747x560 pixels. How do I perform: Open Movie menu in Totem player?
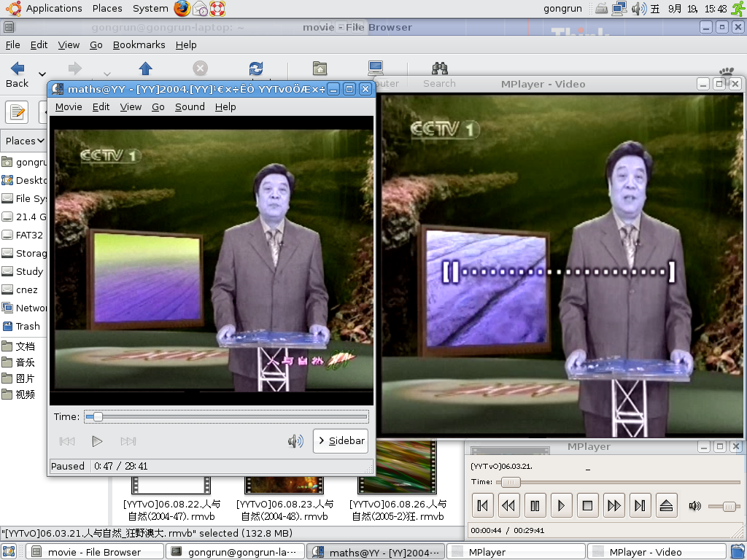69,106
